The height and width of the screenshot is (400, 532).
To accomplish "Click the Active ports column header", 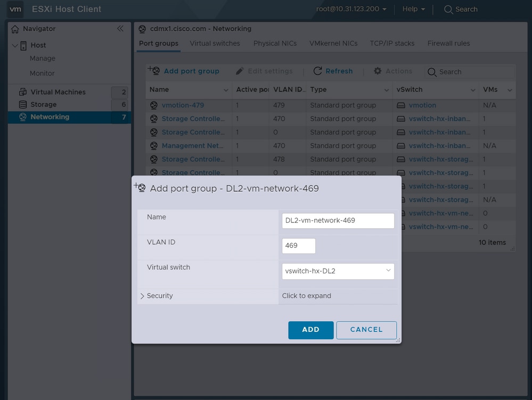I will point(252,89).
